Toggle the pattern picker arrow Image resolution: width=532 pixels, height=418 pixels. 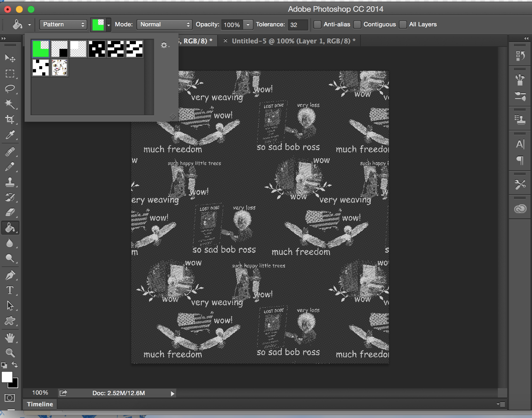coord(108,25)
